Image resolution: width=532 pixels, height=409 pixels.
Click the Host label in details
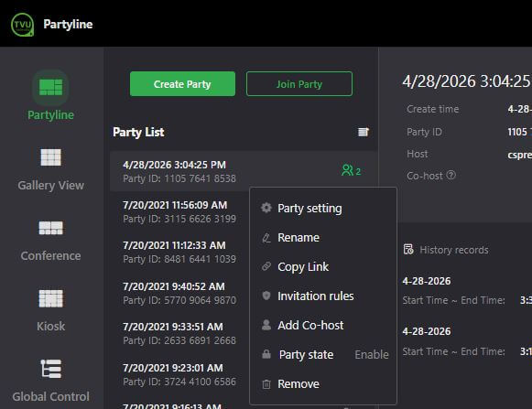(x=418, y=154)
